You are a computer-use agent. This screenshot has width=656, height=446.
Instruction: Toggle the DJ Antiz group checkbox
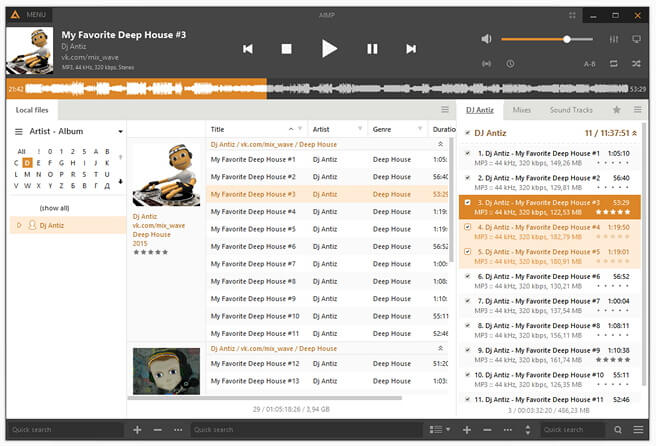tap(467, 133)
